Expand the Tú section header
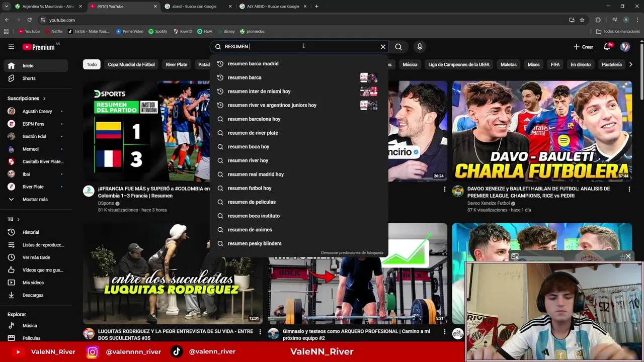This screenshot has height=362, width=644. 14,219
